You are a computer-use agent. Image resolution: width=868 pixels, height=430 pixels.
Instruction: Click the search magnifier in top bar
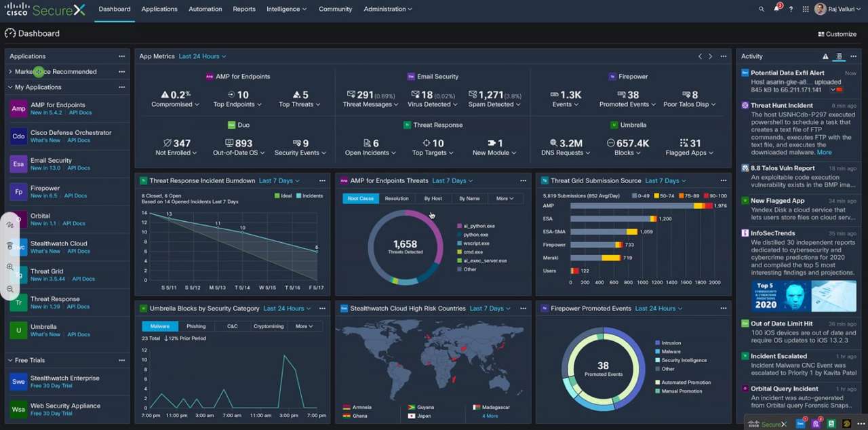pos(761,9)
